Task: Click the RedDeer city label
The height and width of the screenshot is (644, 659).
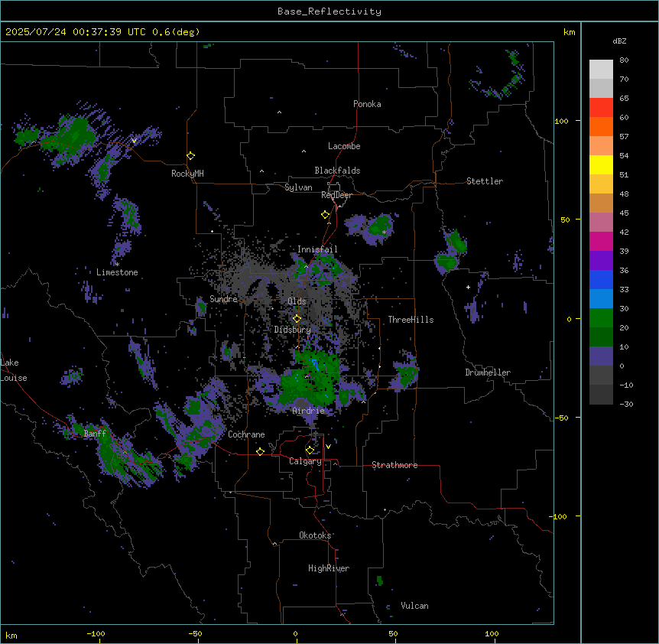Action: (x=336, y=195)
